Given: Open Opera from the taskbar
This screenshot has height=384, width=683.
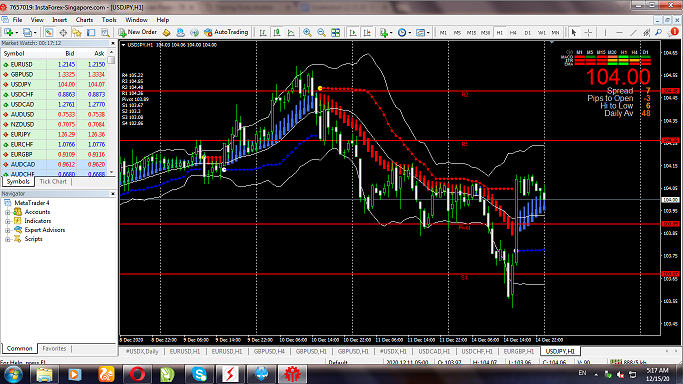Looking at the screenshot, I should click(137, 374).
